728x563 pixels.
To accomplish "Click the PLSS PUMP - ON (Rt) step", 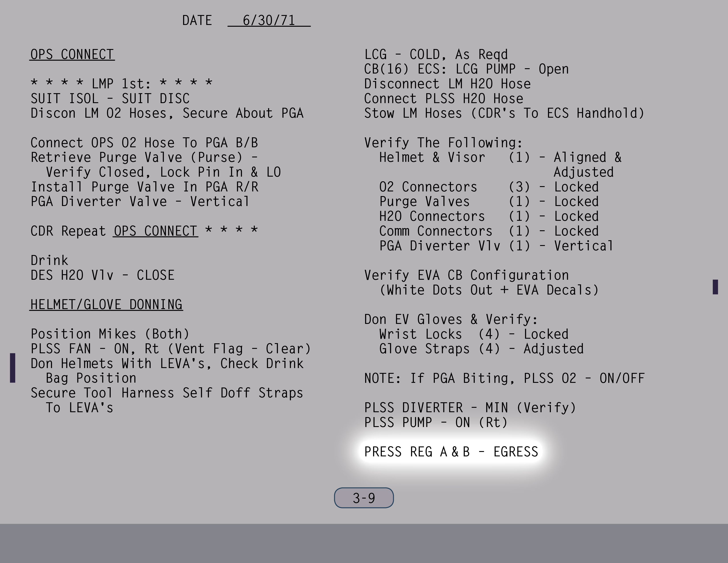I will point(435,422).
